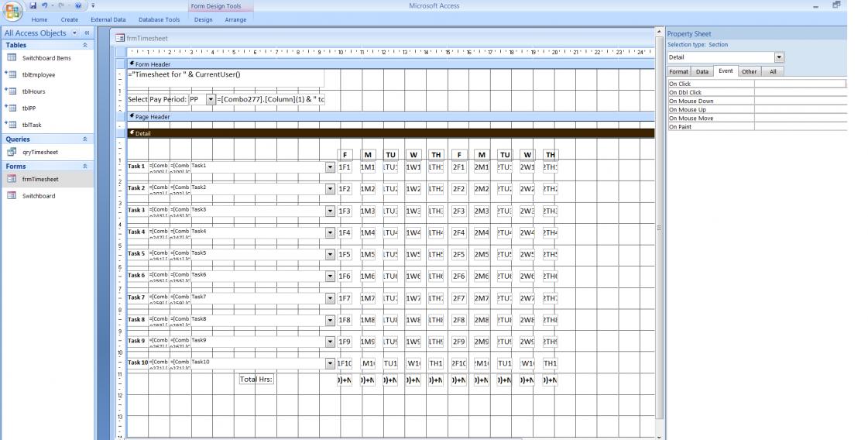Switch to the All property tab
The image size is (868, 440).
pos(773,71)
